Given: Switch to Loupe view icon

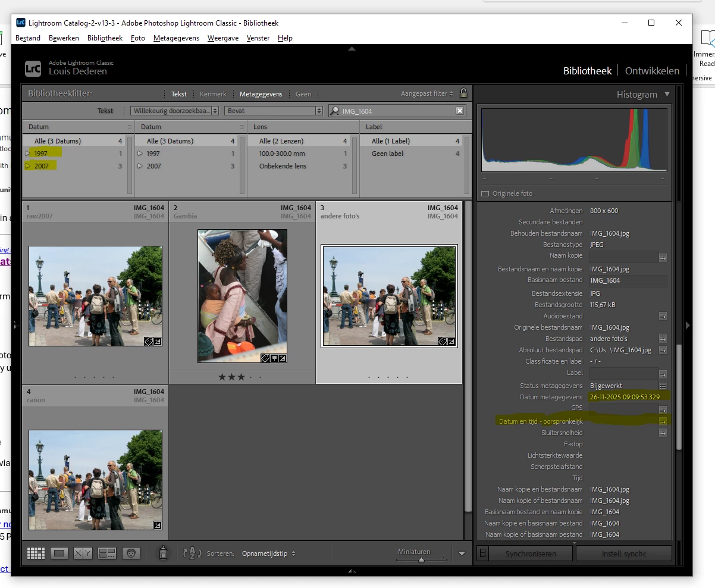Looking at the screenshot, I should (x=59, y=553).
